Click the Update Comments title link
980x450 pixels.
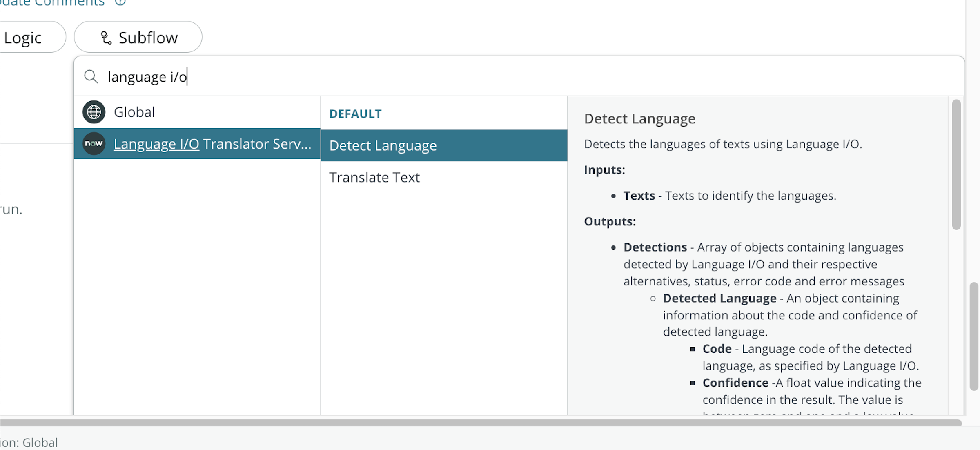[x=52, y=3]
